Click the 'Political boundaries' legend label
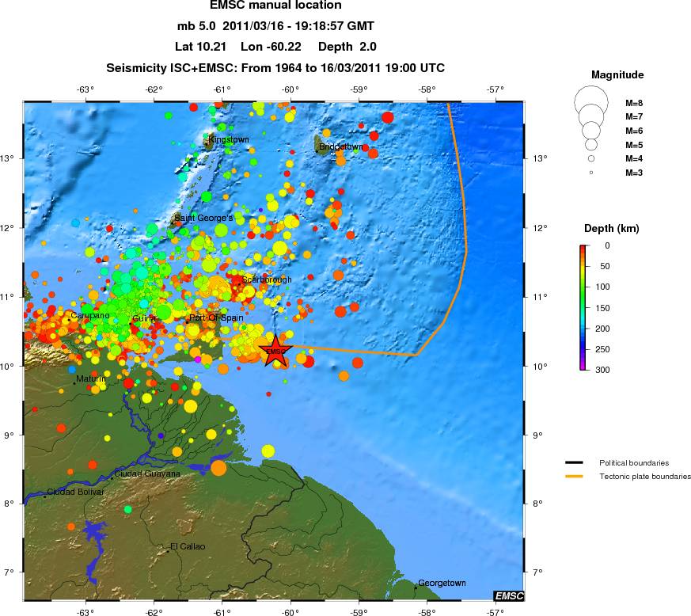The image size is (691, 616). tap(634, 463)
